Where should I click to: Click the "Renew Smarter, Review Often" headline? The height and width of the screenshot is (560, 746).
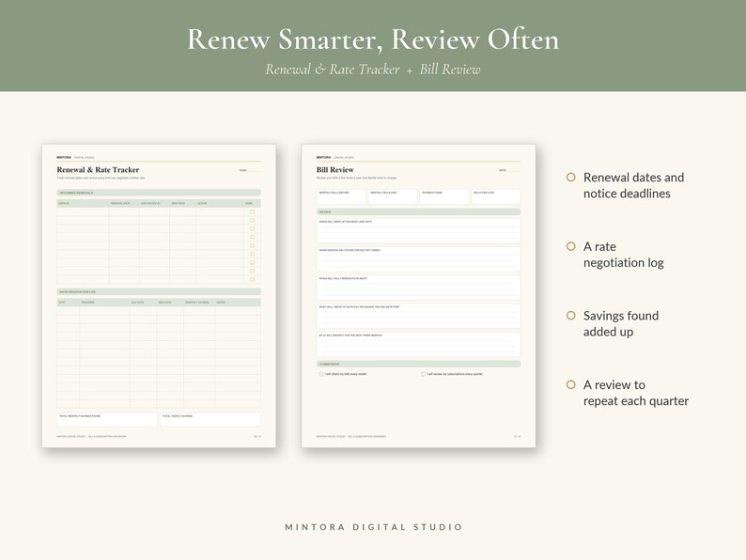(373, 39)
